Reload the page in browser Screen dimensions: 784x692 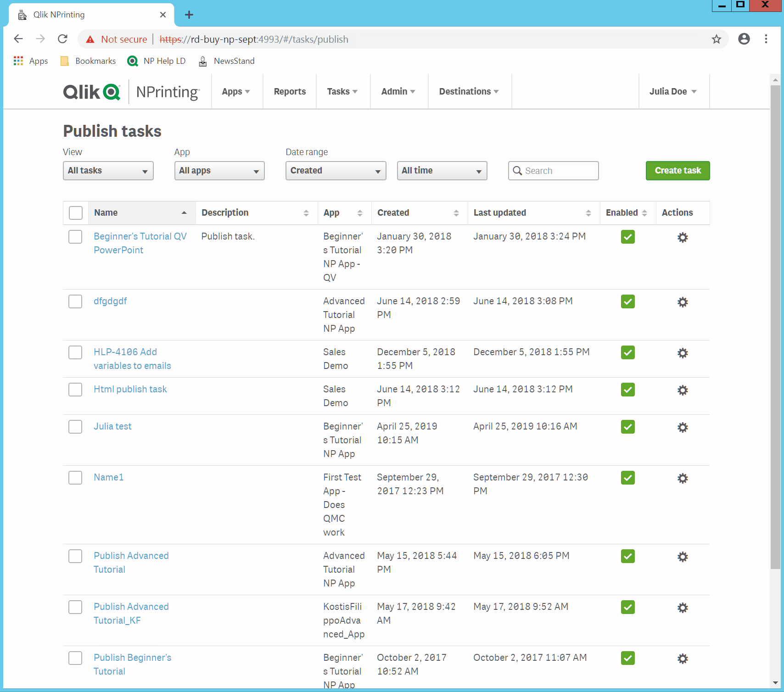point(63,39)
